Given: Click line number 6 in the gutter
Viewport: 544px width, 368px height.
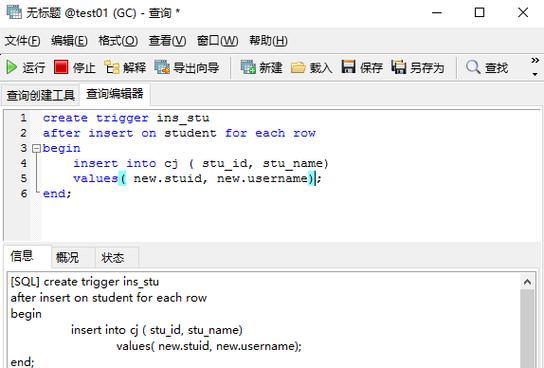Looking at the screenshot, I should tap(23, 194).
